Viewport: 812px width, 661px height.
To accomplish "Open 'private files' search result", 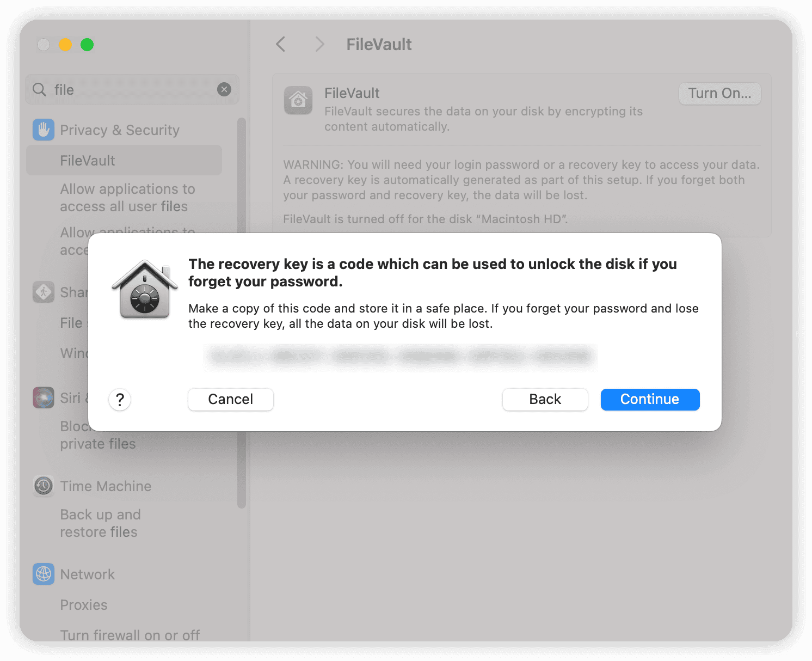I will tap(98, 444).
